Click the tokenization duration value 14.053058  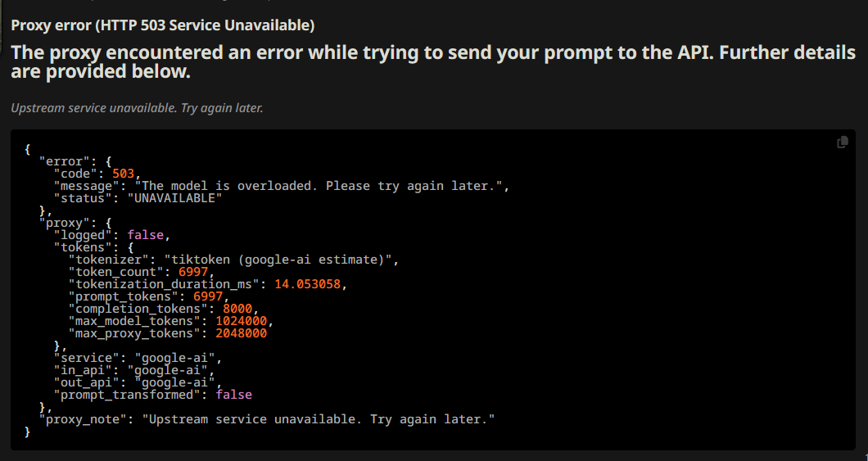307,284
